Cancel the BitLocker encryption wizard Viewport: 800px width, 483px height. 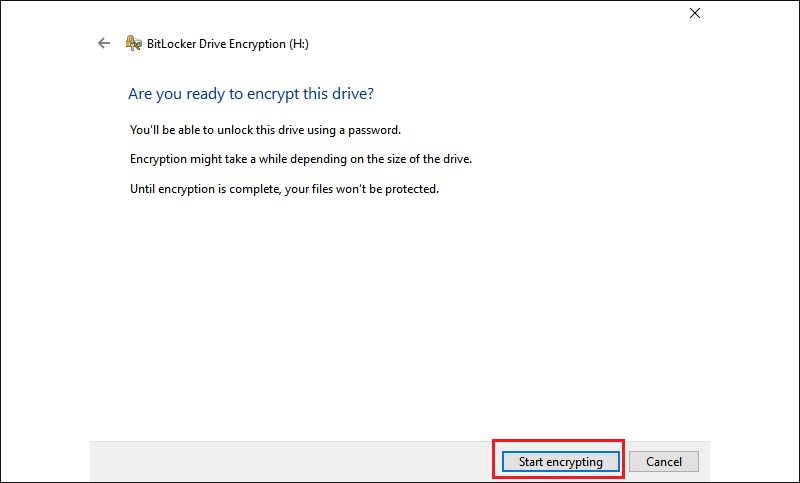(663, 462)
